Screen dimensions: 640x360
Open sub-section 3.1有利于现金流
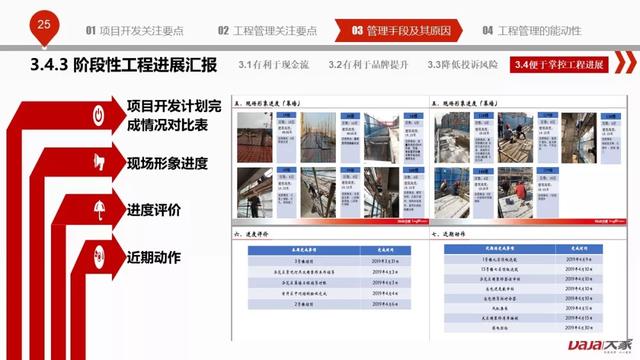[273, 64]
